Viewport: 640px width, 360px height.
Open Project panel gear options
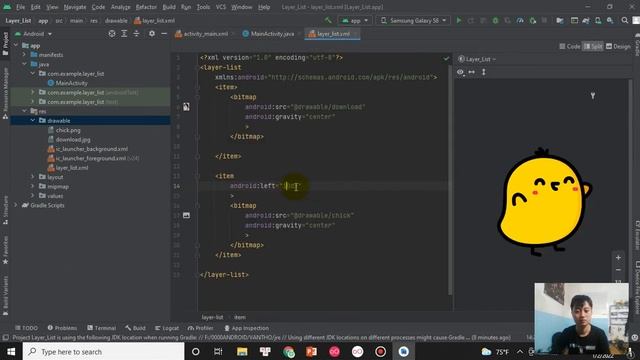(151, 34)
